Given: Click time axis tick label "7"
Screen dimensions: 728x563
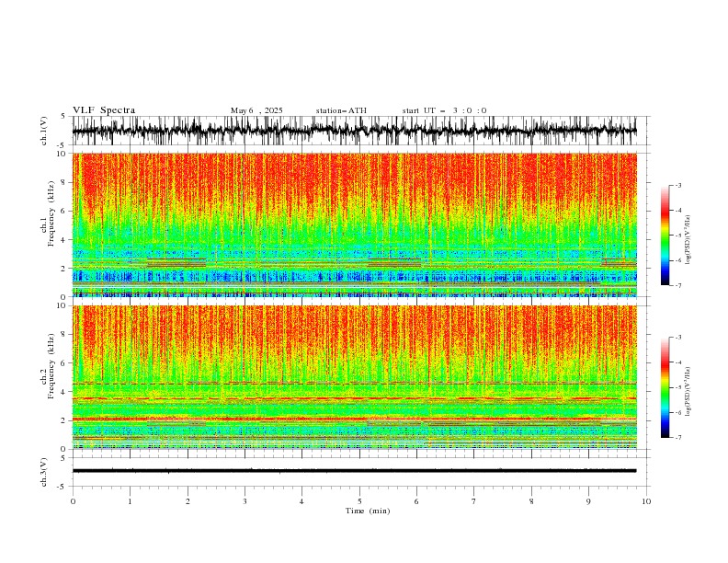Looking at the screenshot, I should [x=474, y=501].
